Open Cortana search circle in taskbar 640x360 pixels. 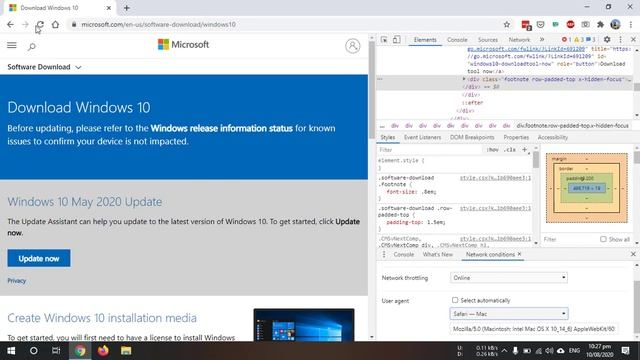coord(34,351)
